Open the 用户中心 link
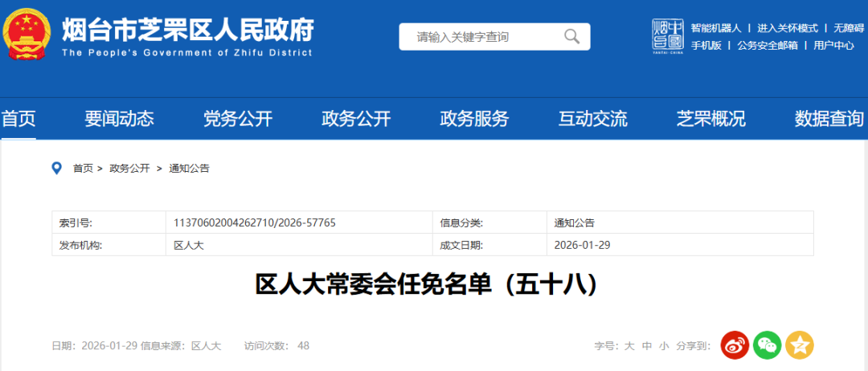This screenshot has width=868, height=371. [x=833, y=45]
